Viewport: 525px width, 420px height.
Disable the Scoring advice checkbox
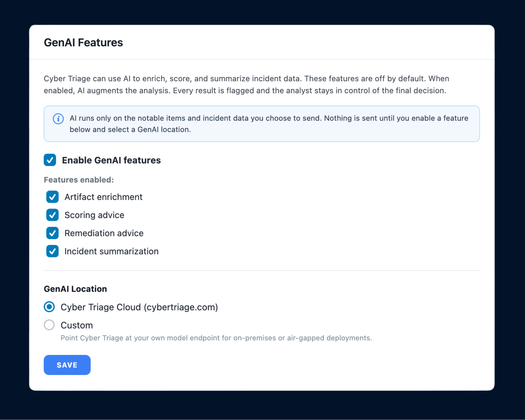(x=52, y=215)
